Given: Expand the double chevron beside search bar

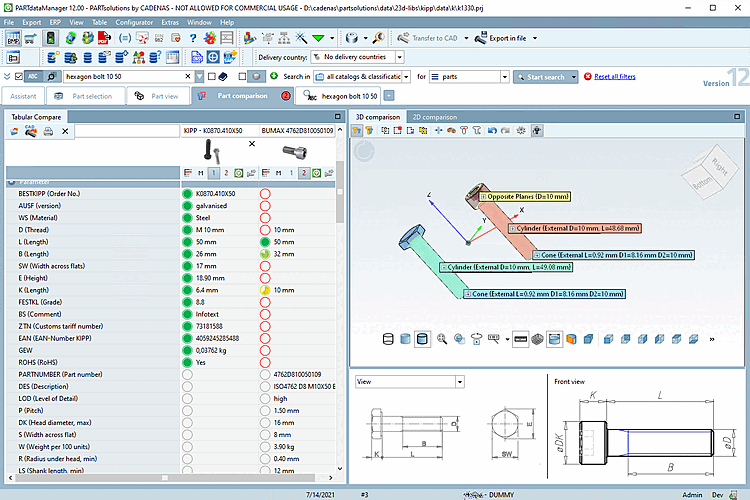Looking at the screenshot, I should tap(7, 77).
